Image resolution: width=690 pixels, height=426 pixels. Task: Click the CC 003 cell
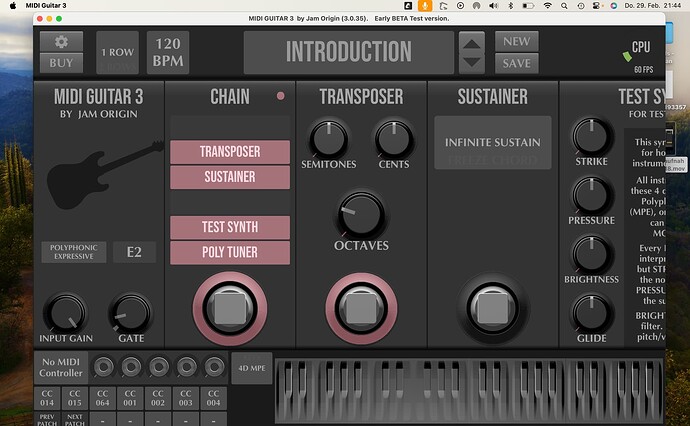pos(186,398)
